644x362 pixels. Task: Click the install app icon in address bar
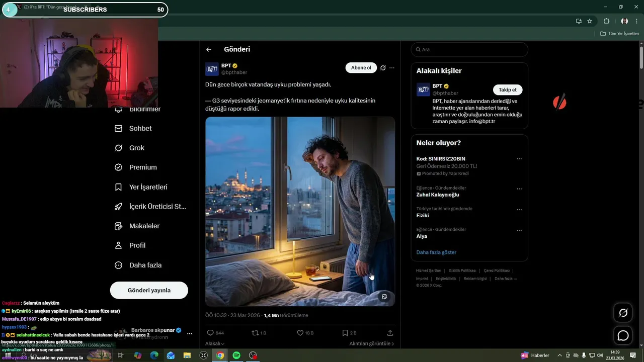(x=579, y=21)
